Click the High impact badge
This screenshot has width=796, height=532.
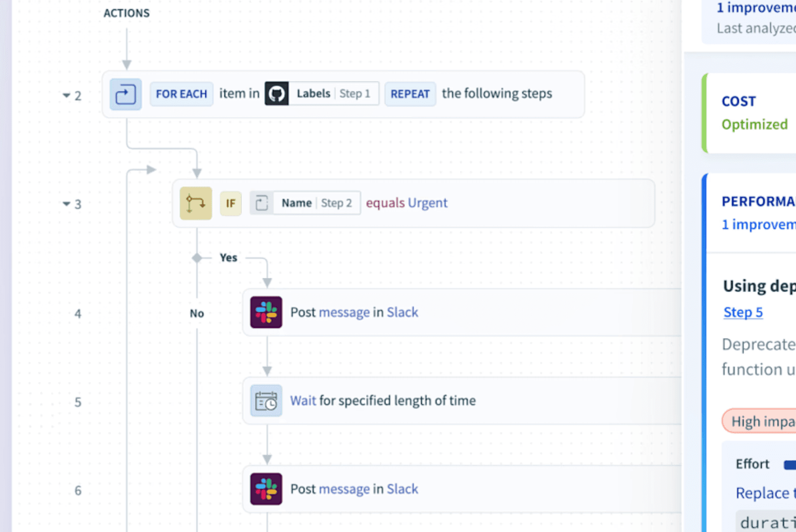[x=759, y=421]
